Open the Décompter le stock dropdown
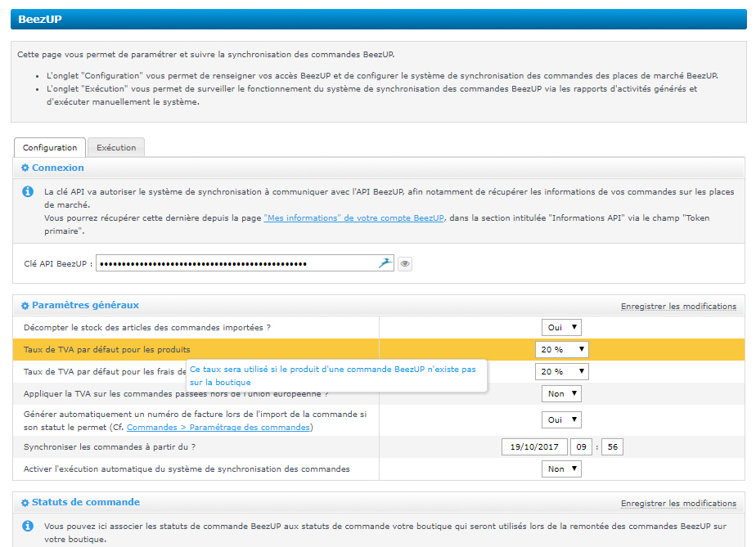Screen dimensions: 756x547 point(561,327)
